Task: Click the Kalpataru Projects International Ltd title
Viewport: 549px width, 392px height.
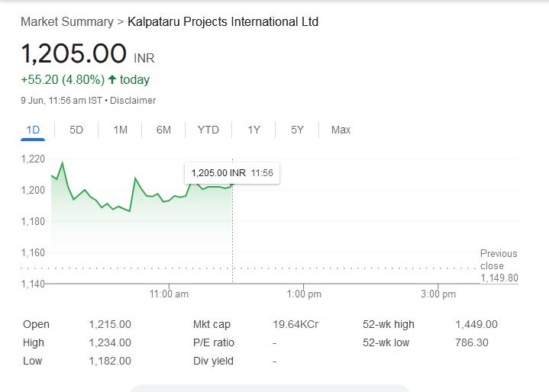Action: 223,21
